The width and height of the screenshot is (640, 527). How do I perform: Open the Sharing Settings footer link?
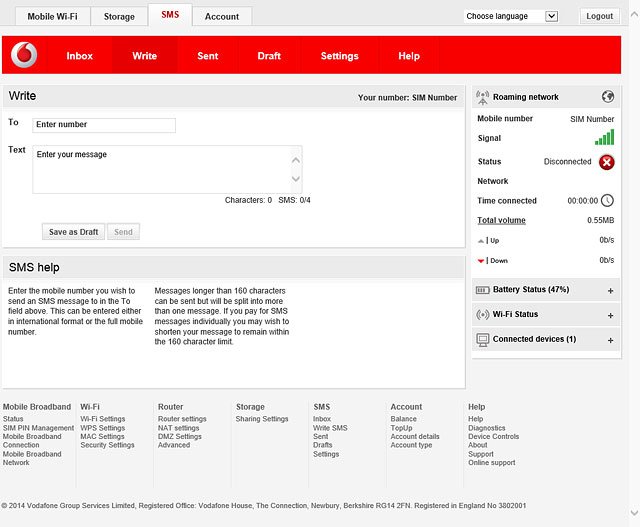[262, 419]
